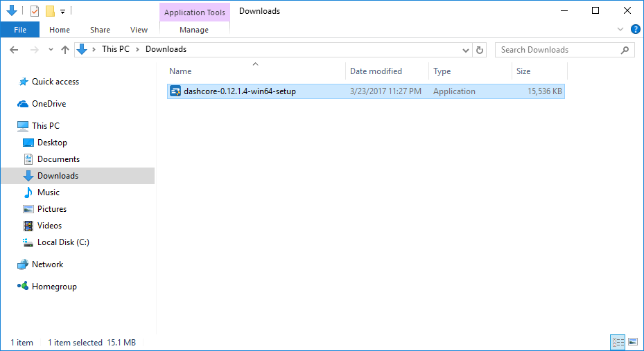Sort files by the Date modified column

pyautogui.click(x=376, y=71)
